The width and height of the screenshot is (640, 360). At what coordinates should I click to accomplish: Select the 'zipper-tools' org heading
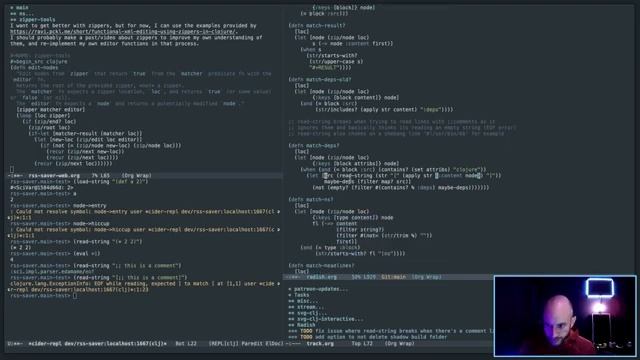tap(33, 20)
